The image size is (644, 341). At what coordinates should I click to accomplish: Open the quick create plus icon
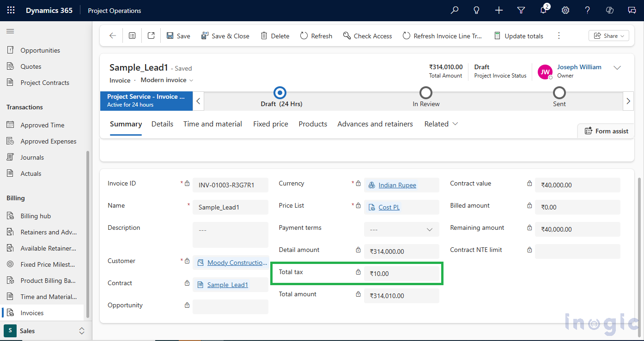point(498,10)
